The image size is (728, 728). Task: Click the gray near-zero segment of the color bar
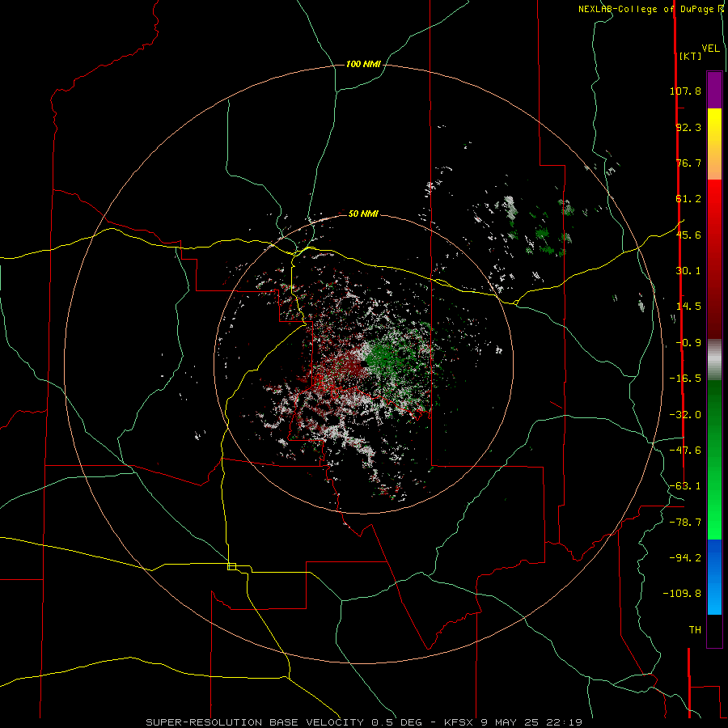(x=714, y=360)
